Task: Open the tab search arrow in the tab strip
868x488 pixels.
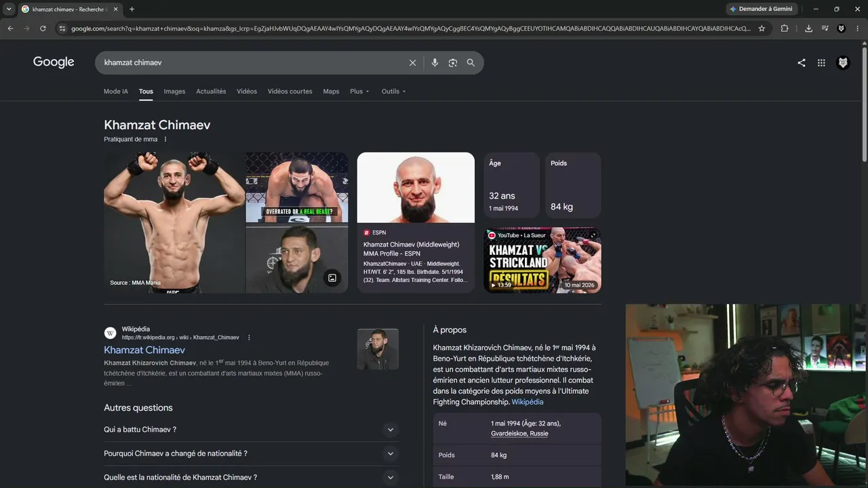Action: 9,9
